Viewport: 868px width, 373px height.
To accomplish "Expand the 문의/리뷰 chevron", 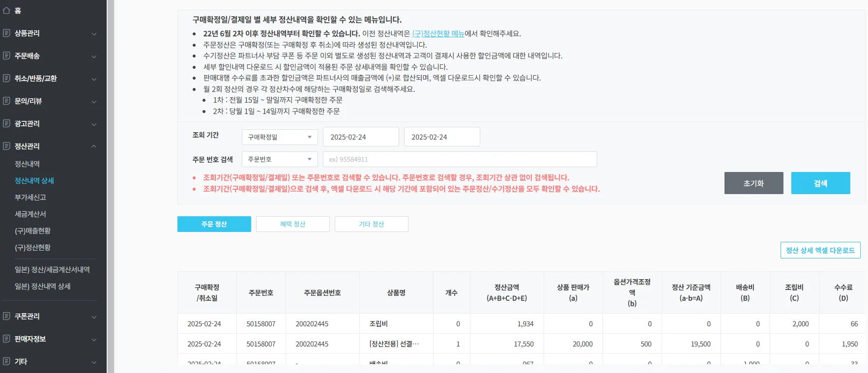I will 94,102.
